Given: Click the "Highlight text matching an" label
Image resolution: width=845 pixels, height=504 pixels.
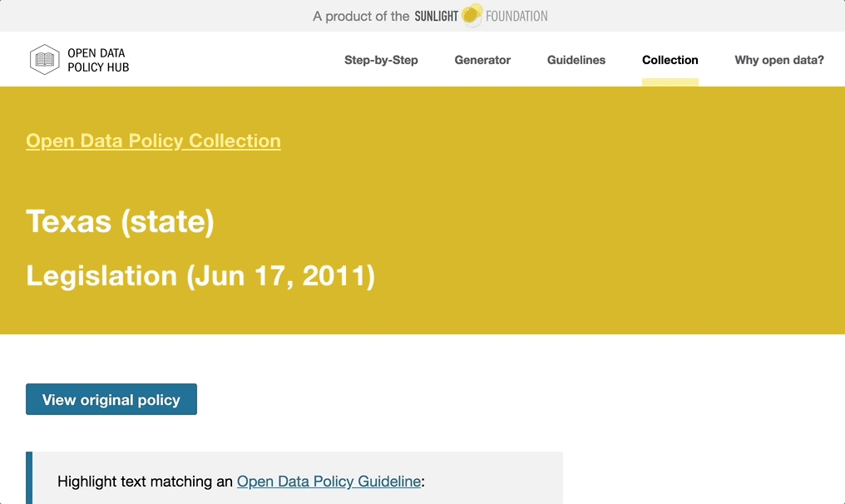Looking at the screenshot, I should coord(145,481).
